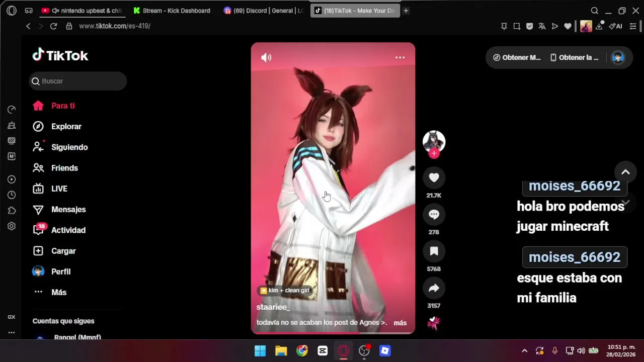Screen dimensions: 644x362
Task: Go back in browser history
Action: point(28,26)
